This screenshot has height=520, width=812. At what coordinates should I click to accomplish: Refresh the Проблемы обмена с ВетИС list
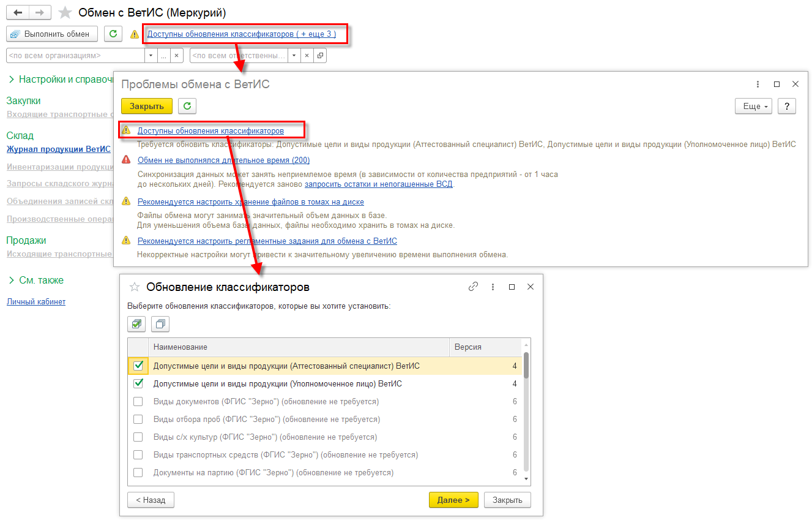pos(187,106)
